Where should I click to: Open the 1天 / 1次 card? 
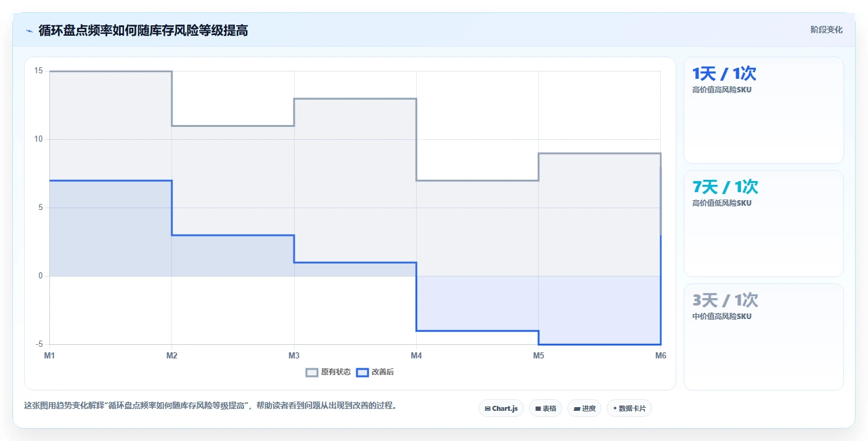[x=764, y=110]
